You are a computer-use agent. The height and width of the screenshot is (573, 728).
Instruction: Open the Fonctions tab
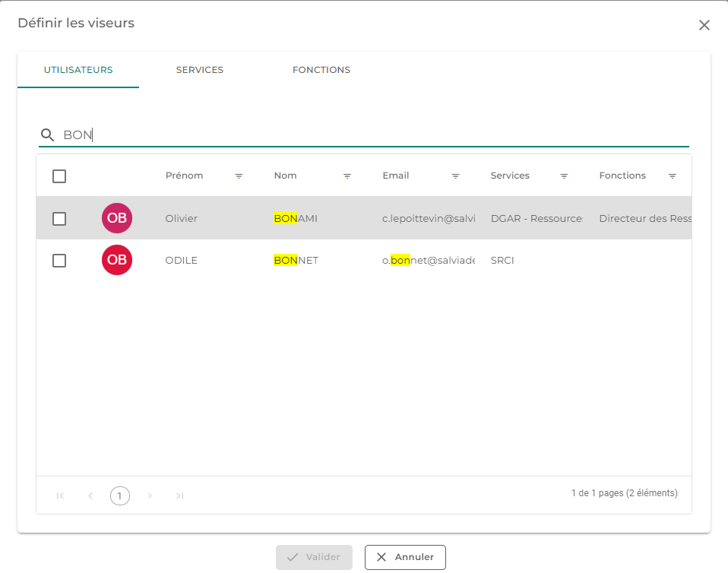(x=321, y=70)
